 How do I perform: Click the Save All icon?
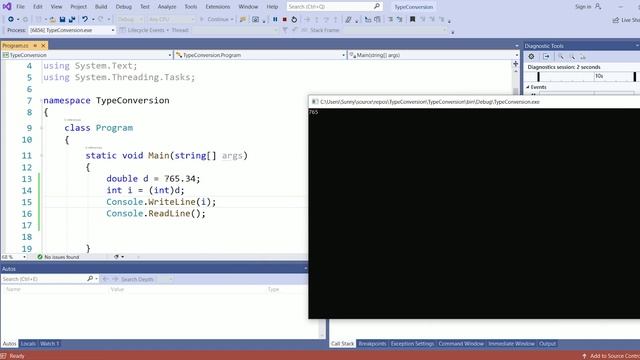(72, 19)
